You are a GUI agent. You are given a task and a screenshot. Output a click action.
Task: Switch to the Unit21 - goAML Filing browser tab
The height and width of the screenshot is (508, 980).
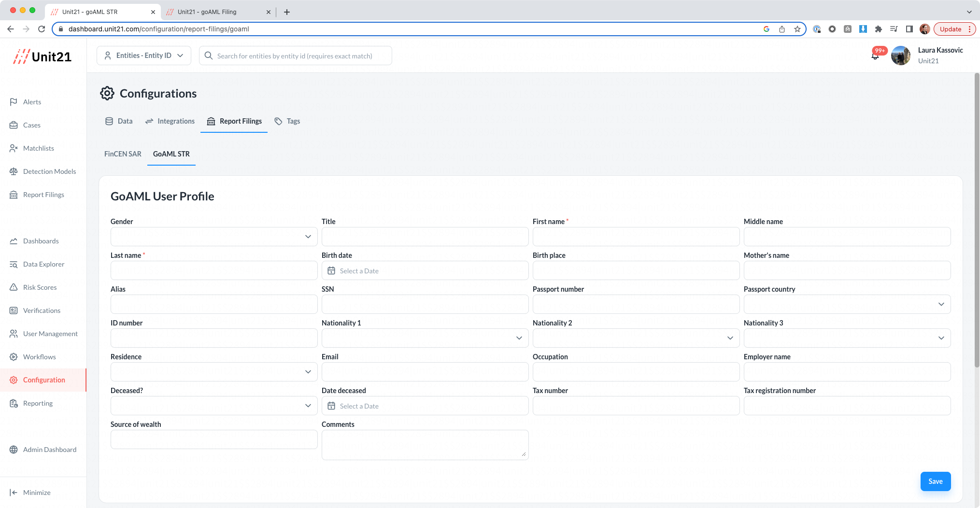pyautogui.click(x=218, y=12)
